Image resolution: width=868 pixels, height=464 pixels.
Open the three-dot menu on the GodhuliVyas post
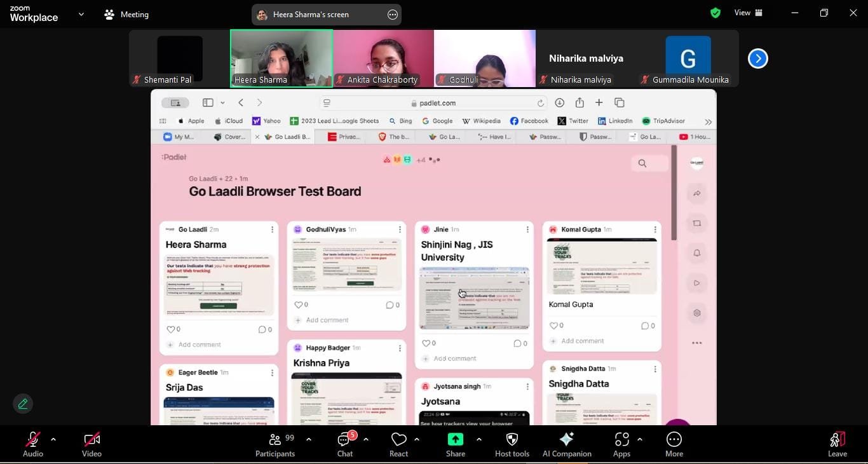400,229
